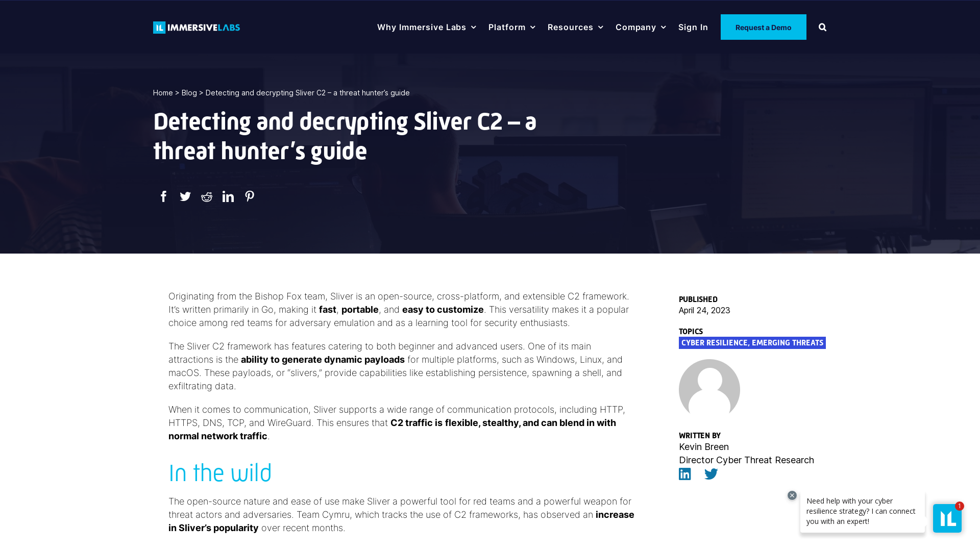Open the Company navigation menu

(x=640, y=27)
